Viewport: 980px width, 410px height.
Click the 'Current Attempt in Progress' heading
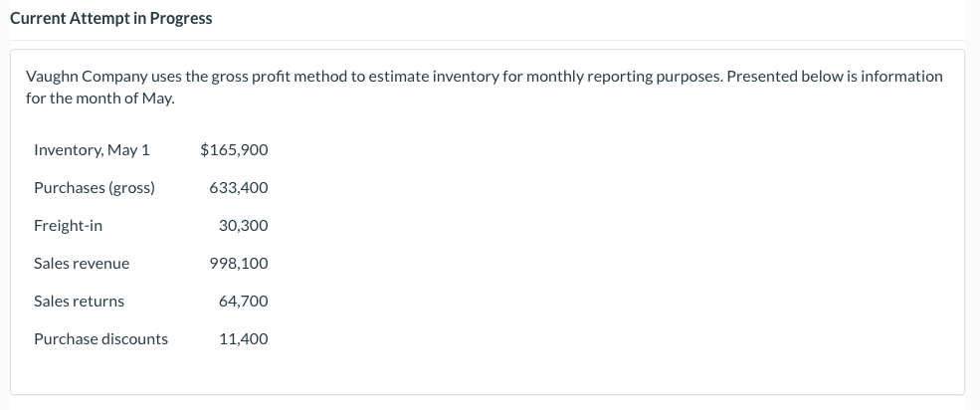click(x=110, y=19)
